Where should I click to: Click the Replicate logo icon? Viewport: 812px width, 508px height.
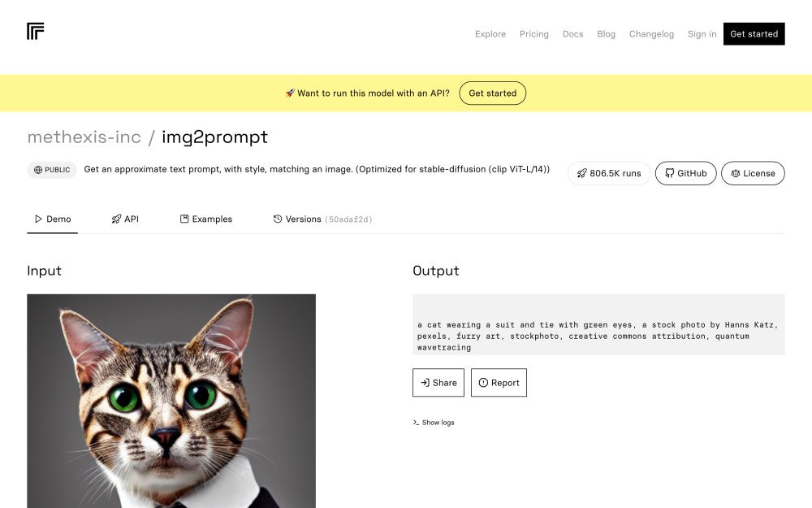tap(35, 32)
